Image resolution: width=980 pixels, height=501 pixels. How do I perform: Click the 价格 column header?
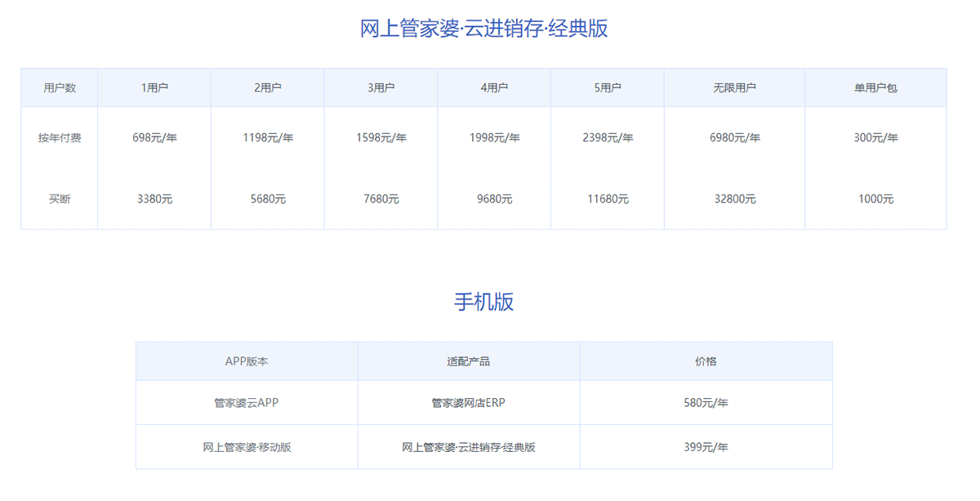tap(706, 361)
